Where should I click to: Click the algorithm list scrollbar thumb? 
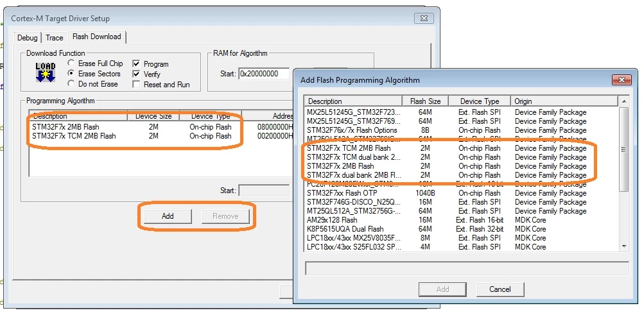pos(624,149)
